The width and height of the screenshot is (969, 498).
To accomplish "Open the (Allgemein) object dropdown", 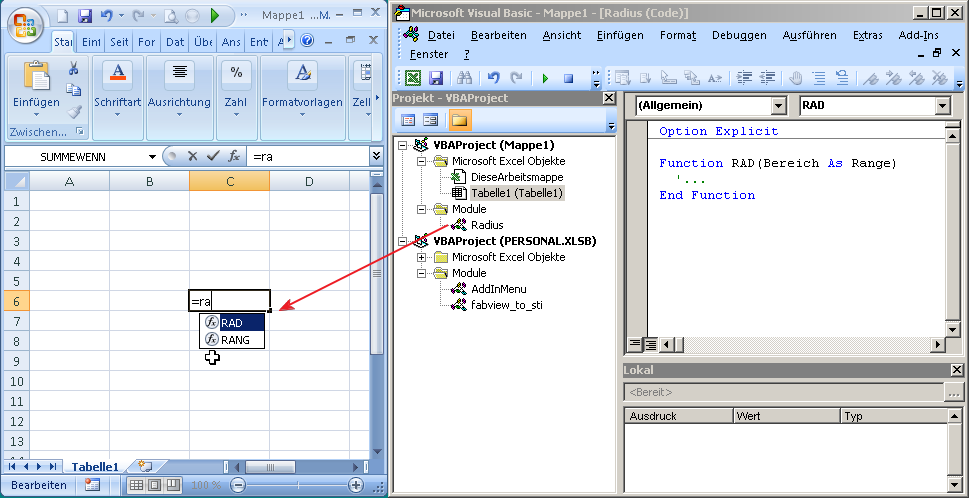I will (778, 106).
